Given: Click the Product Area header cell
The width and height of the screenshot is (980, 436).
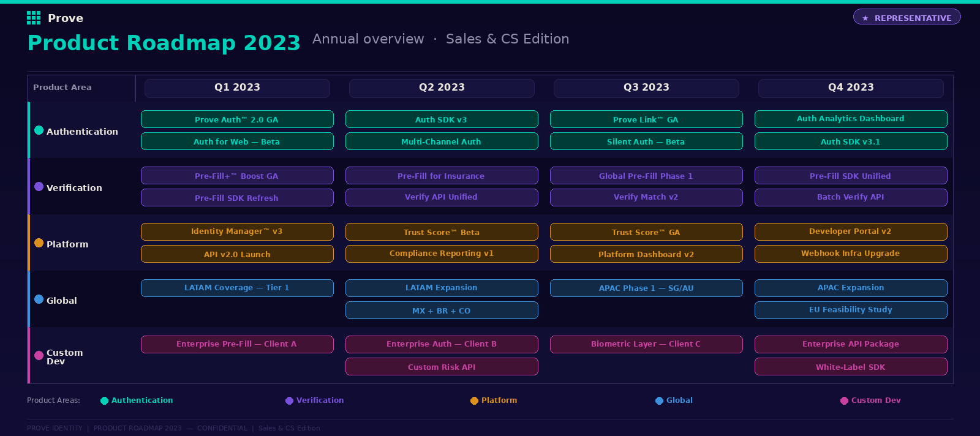Looking at the screenshot, I should (81, 88).
